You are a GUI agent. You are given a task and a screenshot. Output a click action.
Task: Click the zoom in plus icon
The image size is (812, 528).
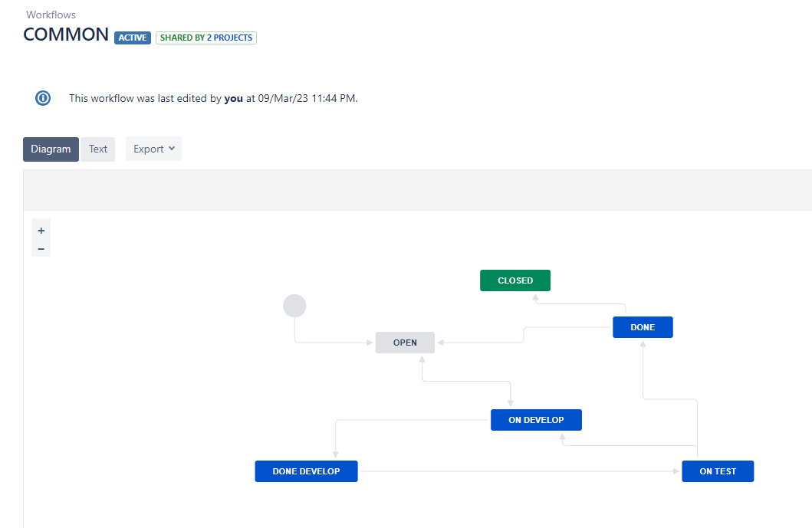pos(41,229)
